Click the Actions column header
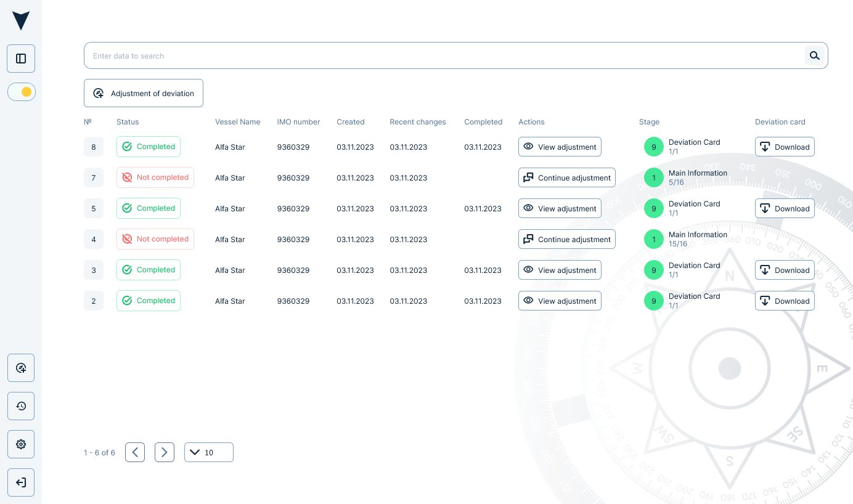The image size is (853, 504). [531, 122]
